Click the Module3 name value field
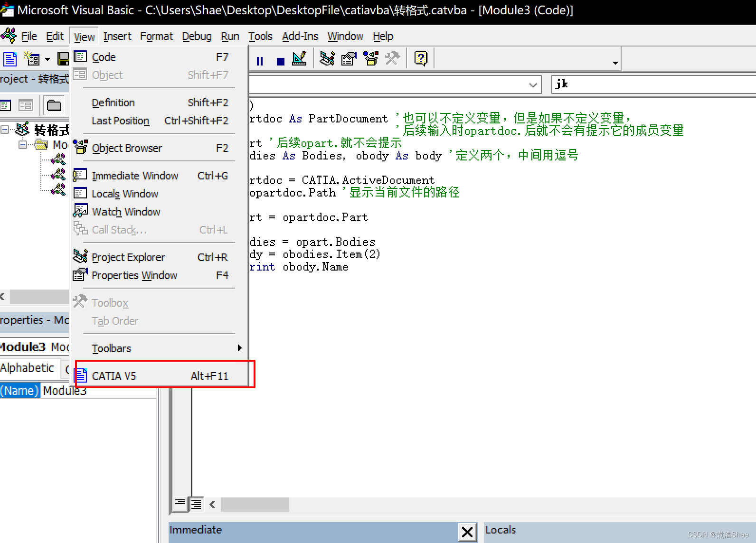The image size is (756, 543). point(99,391)
